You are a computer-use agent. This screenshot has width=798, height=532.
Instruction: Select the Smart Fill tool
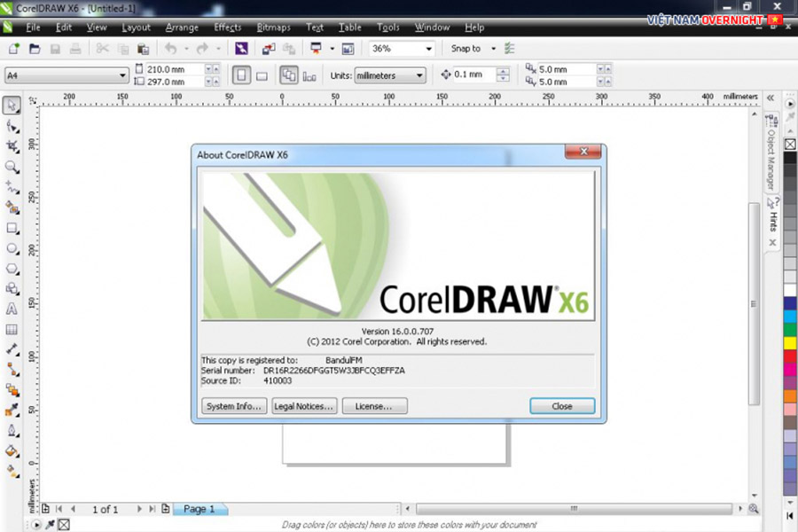(x=12, y=207)
